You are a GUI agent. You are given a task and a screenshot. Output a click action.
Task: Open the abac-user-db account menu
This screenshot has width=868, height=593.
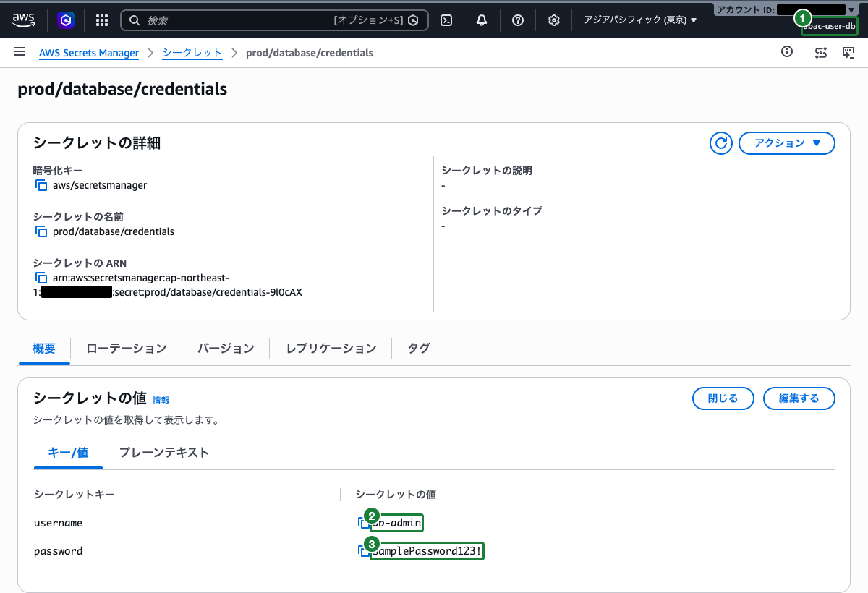click(x=829, y=27)
